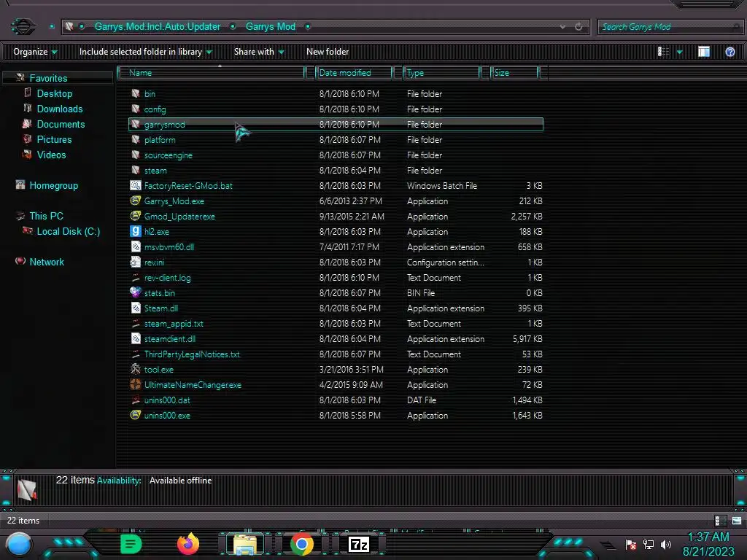Image resolution: width=747 pixels, height=560 pixels.
Task: Select the tool.exe application icon
Action: coord(136,369)
